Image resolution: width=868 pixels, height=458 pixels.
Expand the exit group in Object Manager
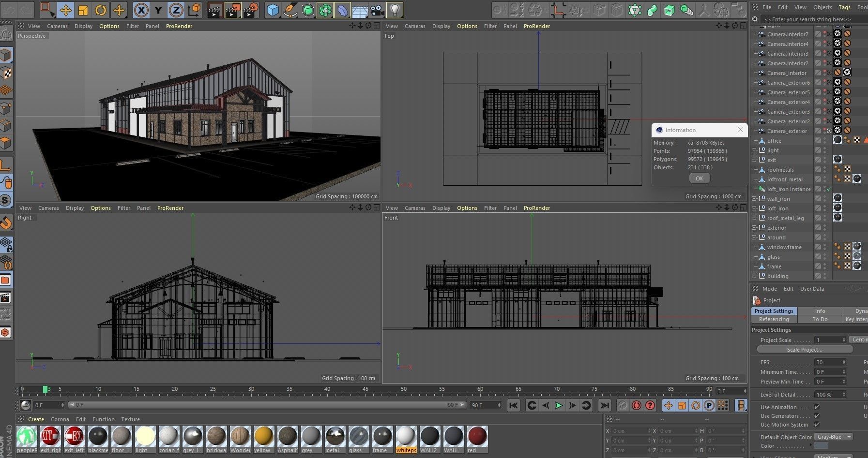click(754, 160)
